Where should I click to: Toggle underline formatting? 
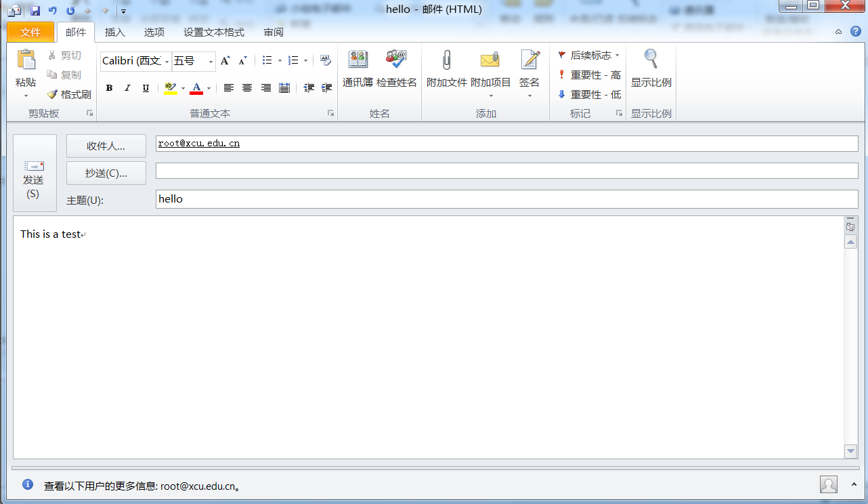click(x=146, y=88)
